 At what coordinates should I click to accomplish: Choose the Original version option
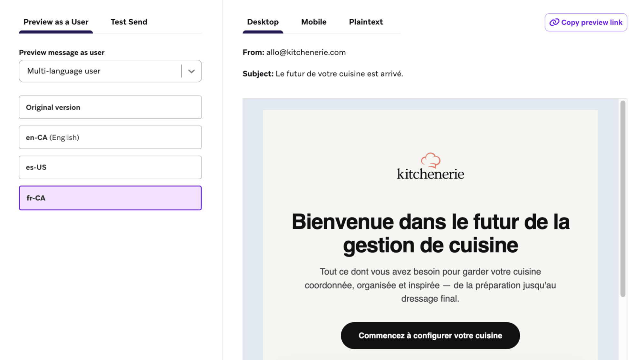click(110, 107)
